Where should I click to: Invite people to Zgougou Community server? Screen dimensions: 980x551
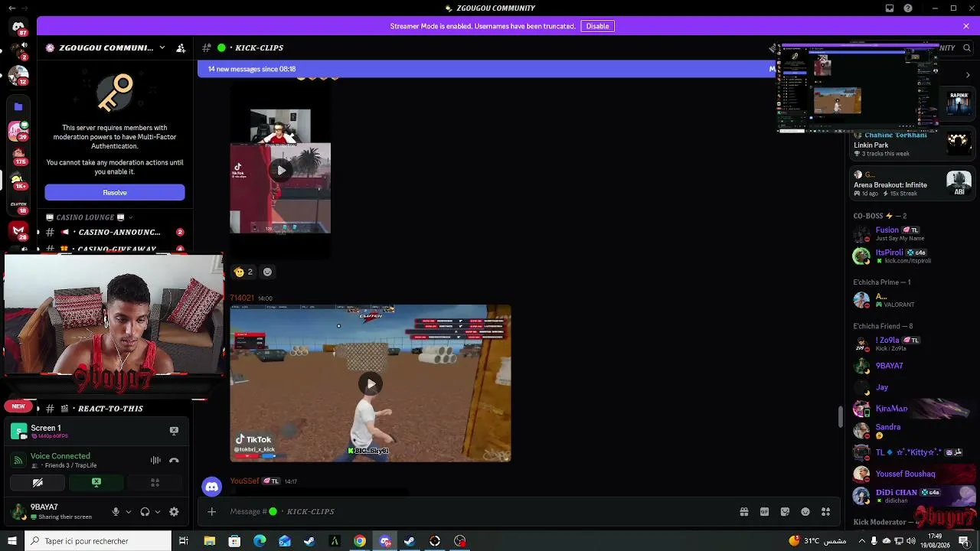tap(181, 47)
